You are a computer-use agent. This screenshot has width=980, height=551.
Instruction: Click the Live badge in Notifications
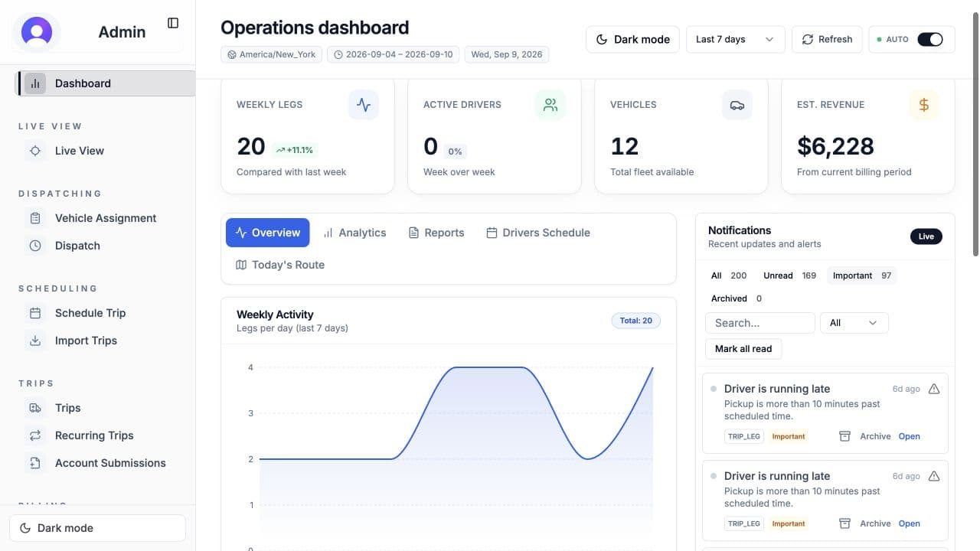(x=926, y=236)
